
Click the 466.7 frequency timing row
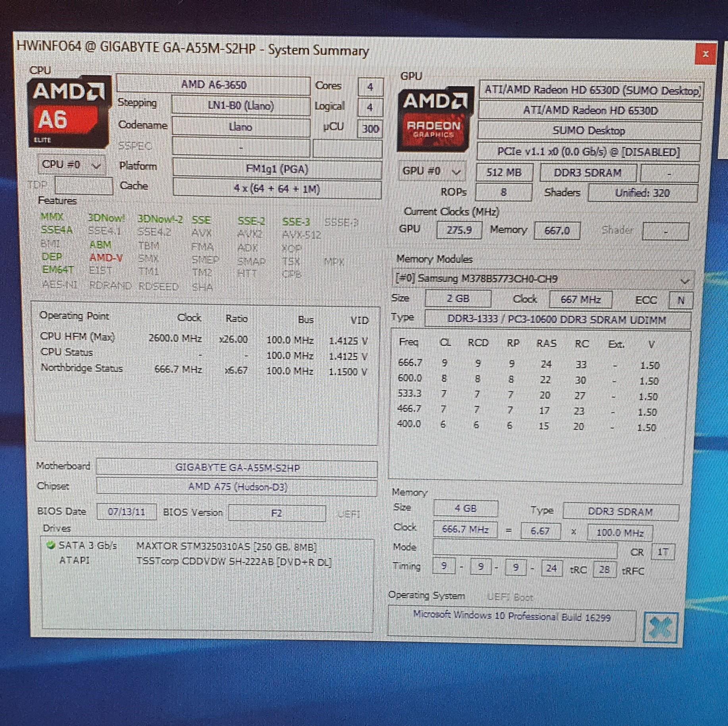pyautogui.click(x=527, y=410)
